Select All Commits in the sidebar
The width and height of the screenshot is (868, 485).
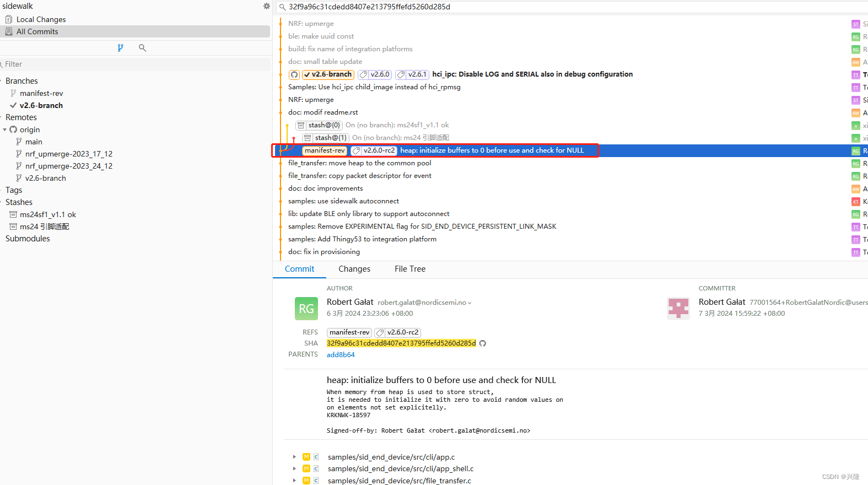[135, 31]
